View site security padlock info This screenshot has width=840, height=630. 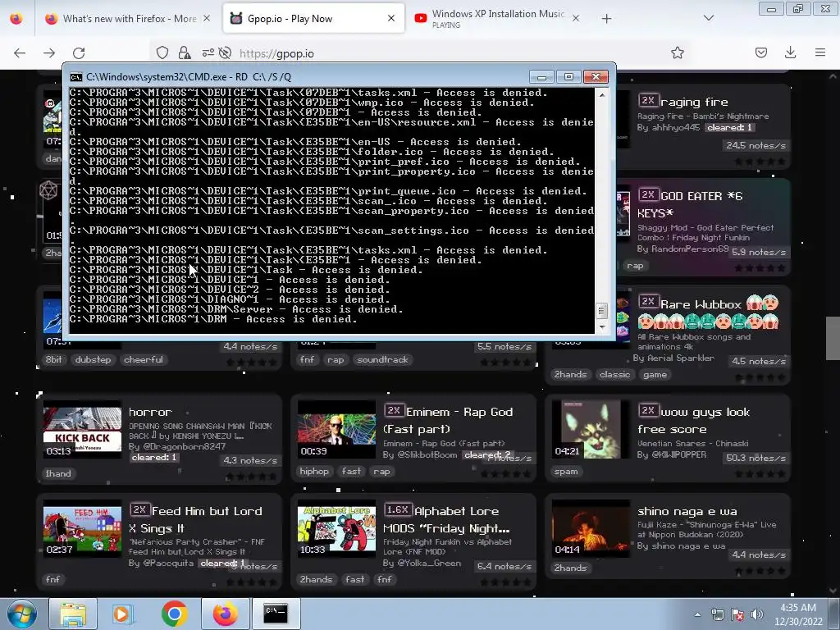pos(185,53)
